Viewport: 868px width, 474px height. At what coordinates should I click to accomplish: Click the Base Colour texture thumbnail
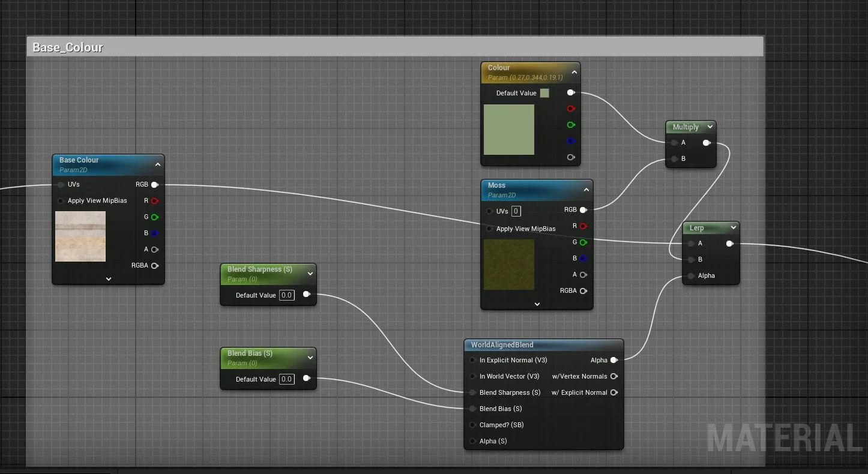click(x=80, y=236)
